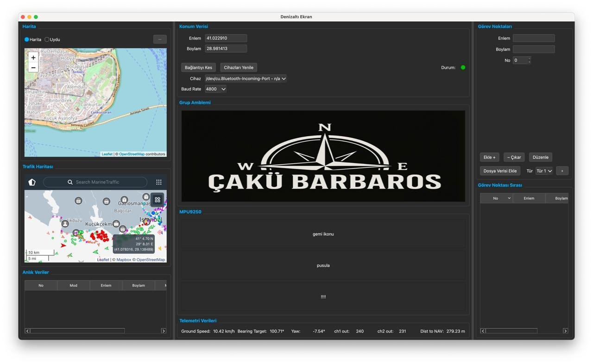Open the OpenStreetMap link on the Harita map

[x=132, y=154]
